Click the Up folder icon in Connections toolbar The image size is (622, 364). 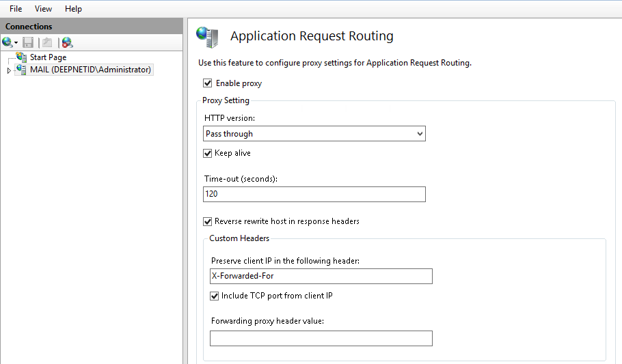[46, 42]
